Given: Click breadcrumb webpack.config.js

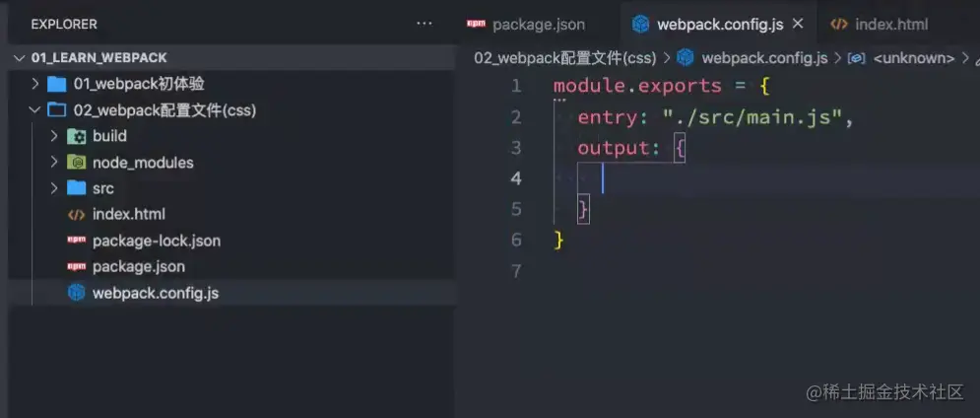Looking at the screenshot, I should coord(765,58).
